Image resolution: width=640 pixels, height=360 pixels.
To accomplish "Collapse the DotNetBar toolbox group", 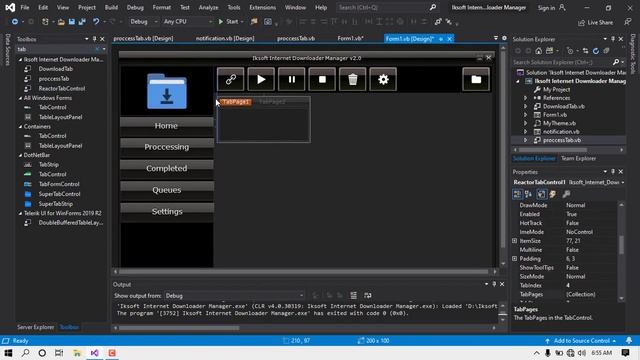I will coord(20,155).
